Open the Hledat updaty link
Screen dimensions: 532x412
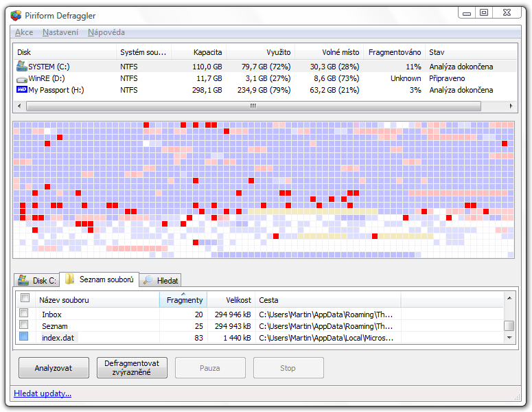point(43,393)
